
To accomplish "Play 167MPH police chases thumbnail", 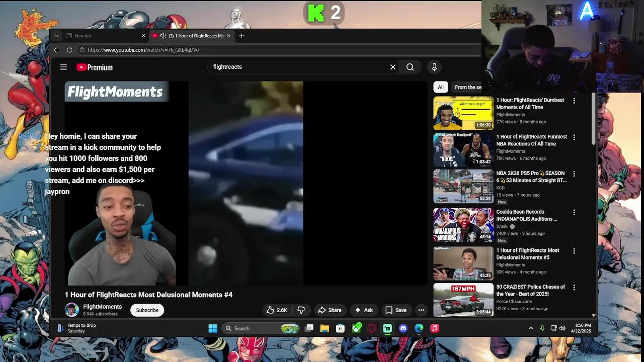I will click(x=463, y=300).
